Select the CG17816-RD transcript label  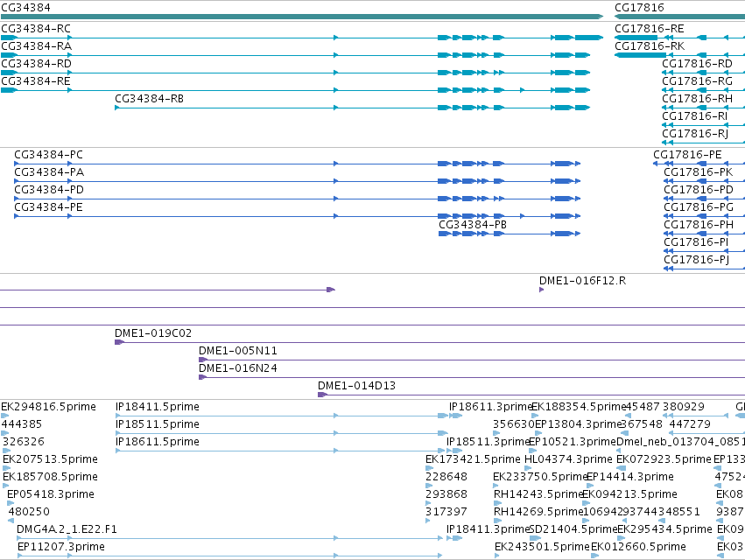click(697, 64)
